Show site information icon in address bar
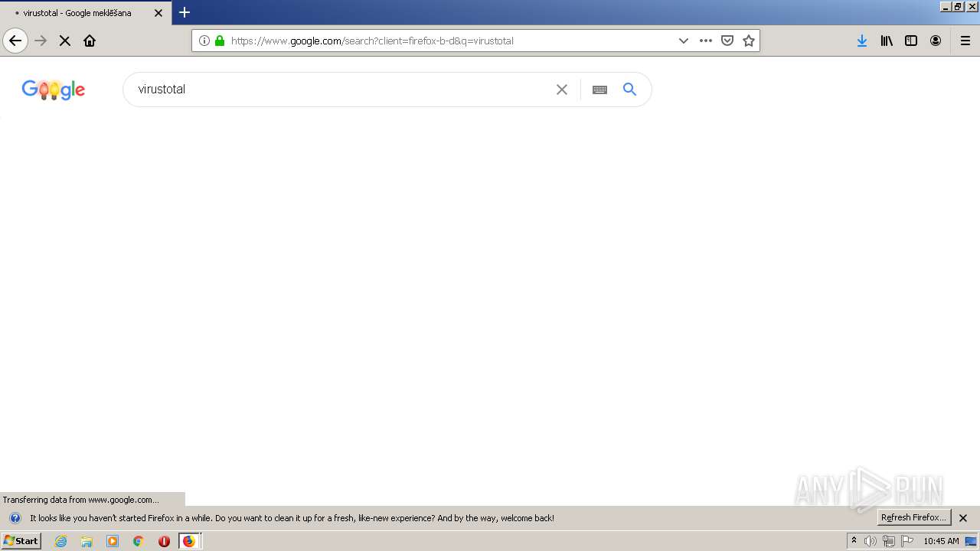 [x=204, y=41]
